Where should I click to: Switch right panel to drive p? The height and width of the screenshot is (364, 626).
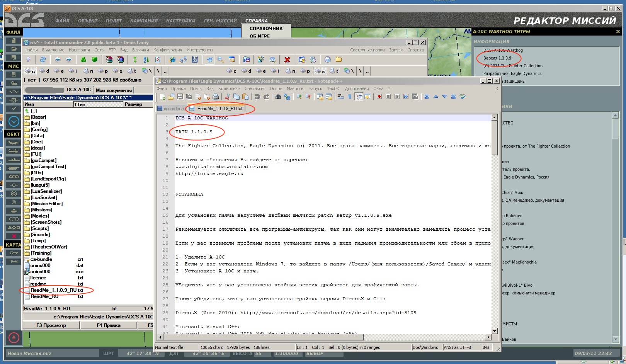point(305,71)
